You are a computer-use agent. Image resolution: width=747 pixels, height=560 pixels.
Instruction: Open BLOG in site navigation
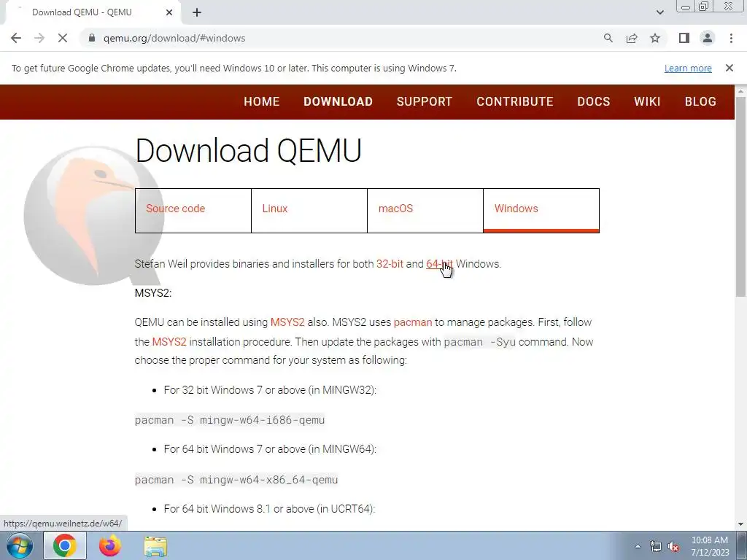pyautogui.click(x=700, y=101)
